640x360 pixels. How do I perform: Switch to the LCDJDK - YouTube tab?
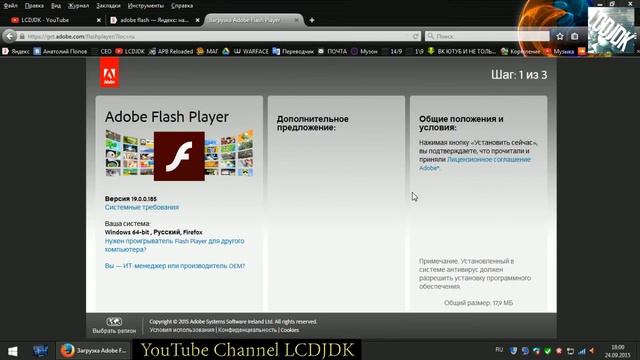tap(55, 20)
